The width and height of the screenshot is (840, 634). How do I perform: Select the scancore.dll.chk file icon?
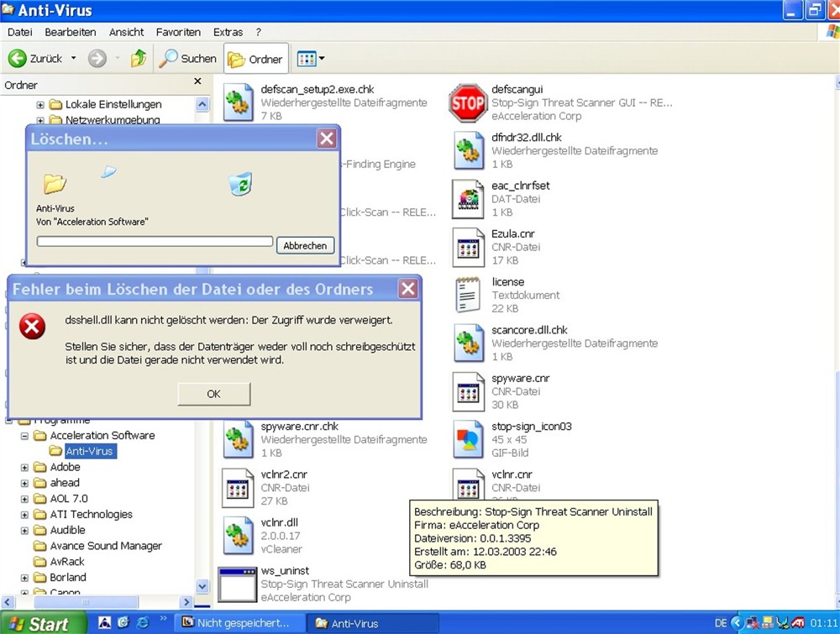pyautogui.click(x=468, y=343)
